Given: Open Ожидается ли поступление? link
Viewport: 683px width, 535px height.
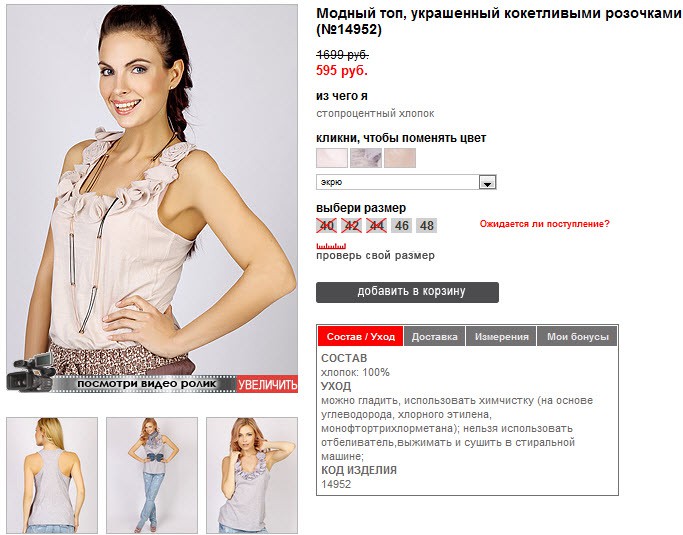Looking at the screenshot, I should click(544, 224).
